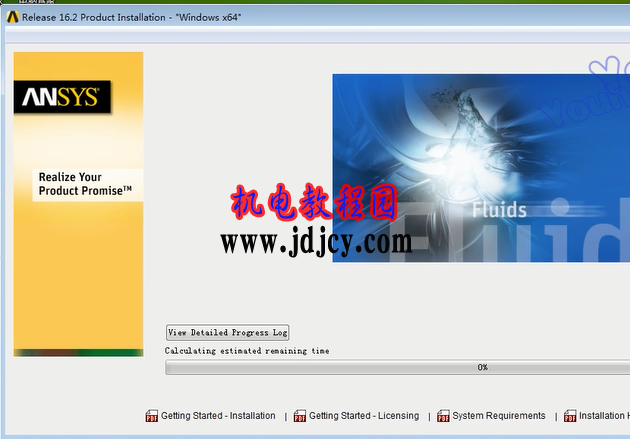Click the 'Calculating estimated remaining time' text
Screen dimensions: 630x439
[x=247, y=351]
